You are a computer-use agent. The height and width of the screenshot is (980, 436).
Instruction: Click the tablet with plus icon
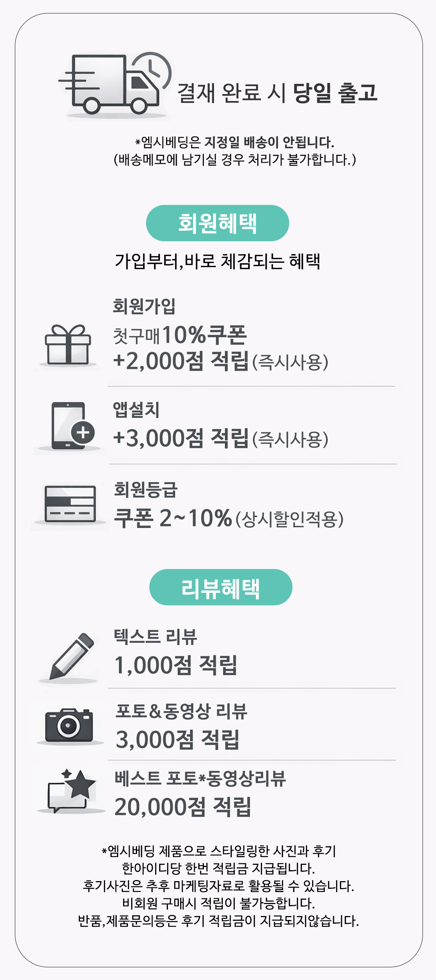pyautogui.click(x=72, y=426)
